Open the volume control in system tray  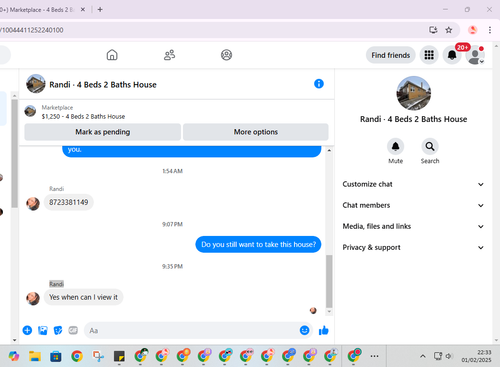click(449, 356)
